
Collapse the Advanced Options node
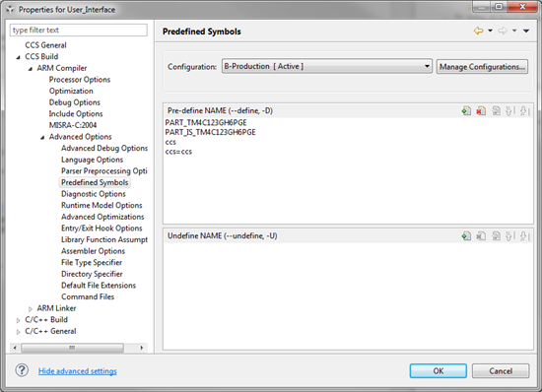(42, 138)
